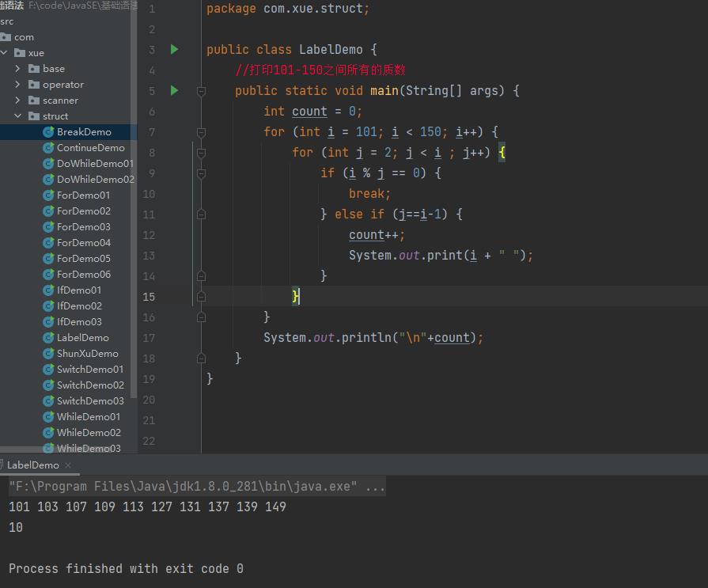The image size is (708, 588).
Task: Click System.out.println statement on line 17
Action: 373,337
